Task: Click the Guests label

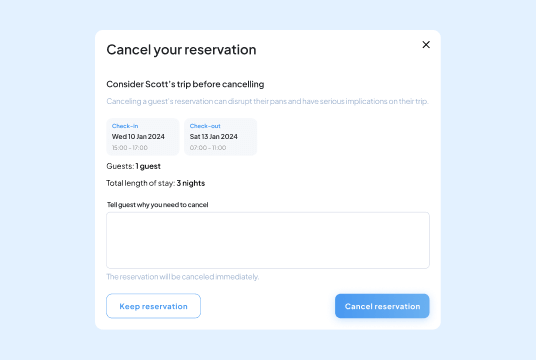Action: tap(120, 166)
